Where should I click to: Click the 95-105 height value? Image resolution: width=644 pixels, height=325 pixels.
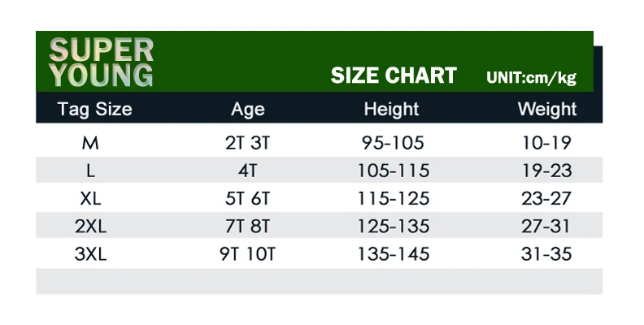coord(393,143)
